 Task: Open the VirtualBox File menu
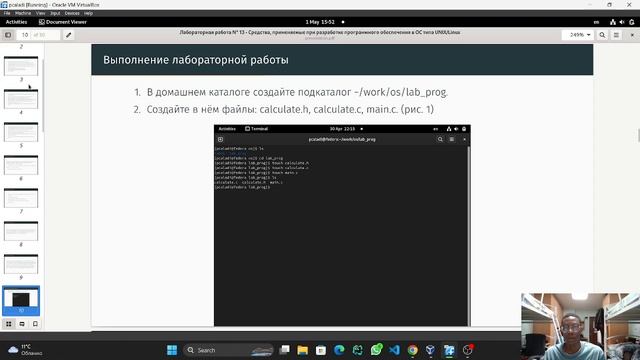(x=7, y=13)
